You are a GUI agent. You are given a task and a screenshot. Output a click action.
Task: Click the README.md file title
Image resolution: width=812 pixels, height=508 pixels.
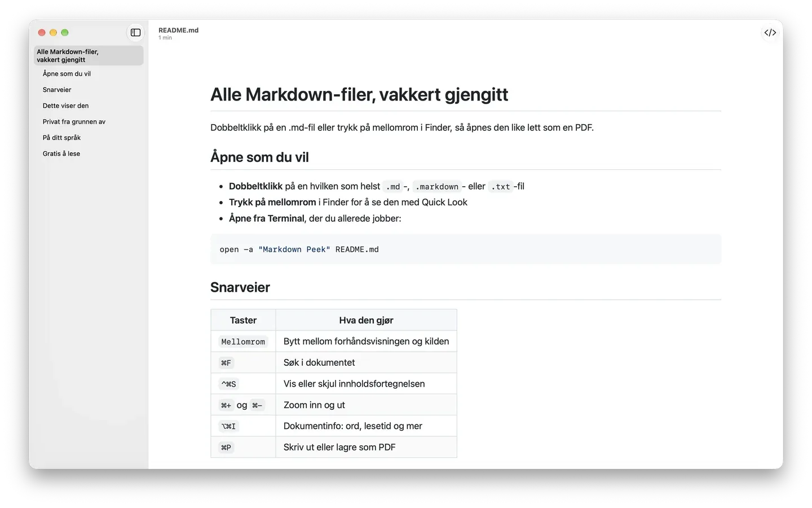pos(178,30)
